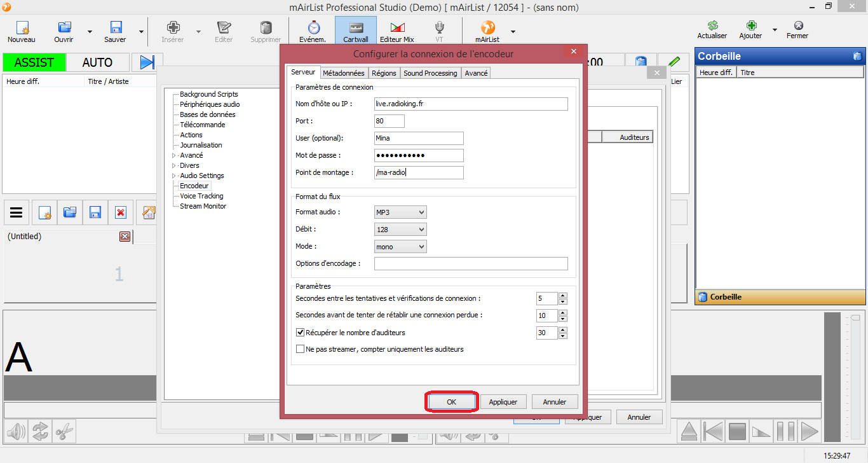Image resolution: width=868 pixels, height=463 pixels.
Task: Open the mAirList menu dropdown arrow
Action: click(x=513, y=31)
